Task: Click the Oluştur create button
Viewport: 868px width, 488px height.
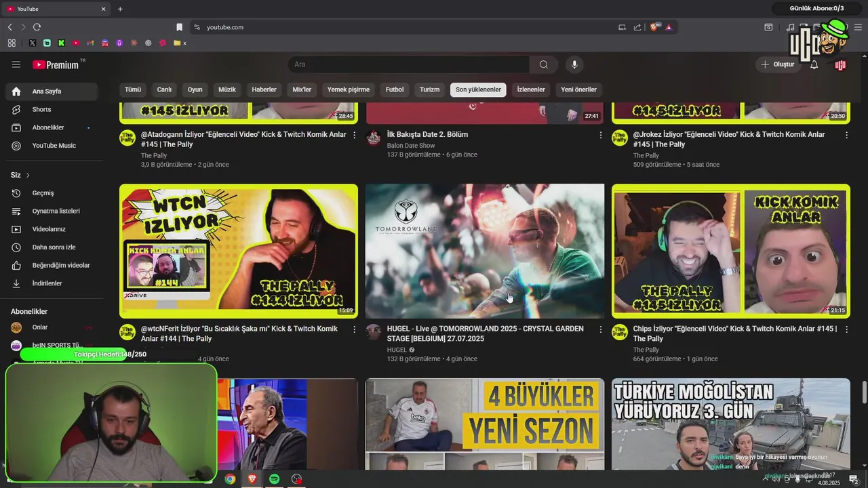Action: tap(778, 64)
